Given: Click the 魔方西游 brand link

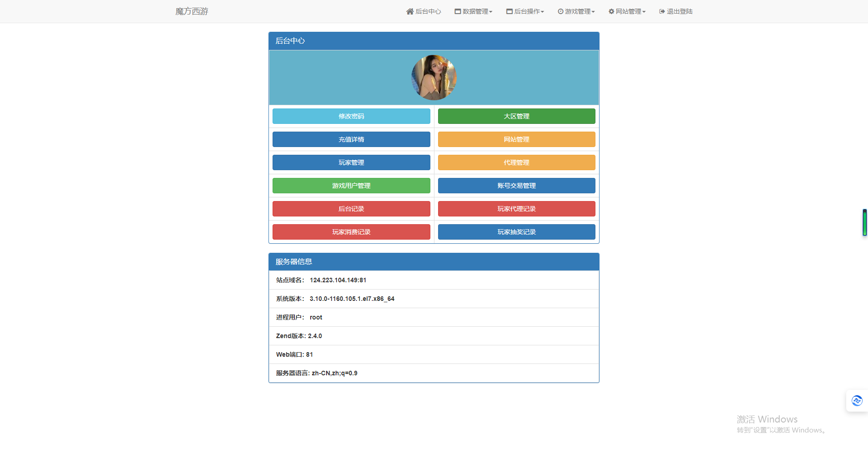Looking at the screenshot, I should click(192, 11).
